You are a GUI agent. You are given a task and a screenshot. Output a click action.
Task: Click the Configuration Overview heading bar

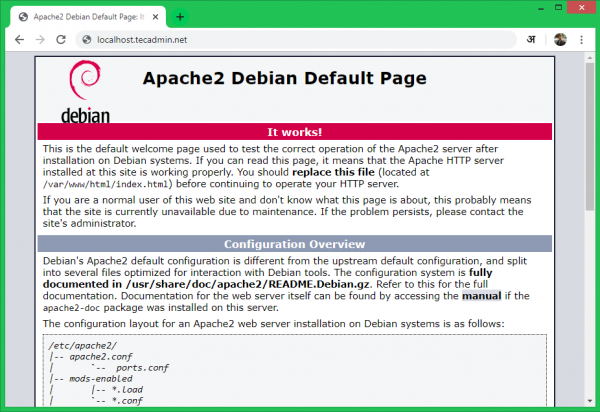coord(294,244)
